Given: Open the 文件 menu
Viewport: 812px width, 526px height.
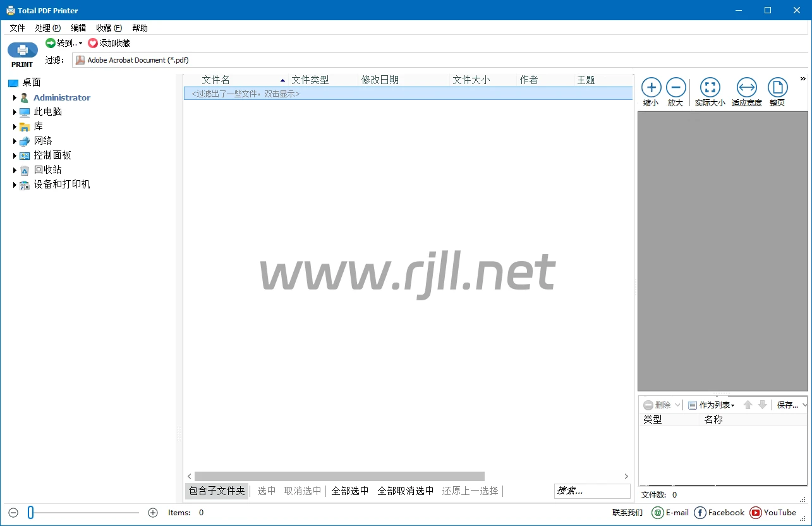Looking at the screenshot, I should tap(17, 28).
